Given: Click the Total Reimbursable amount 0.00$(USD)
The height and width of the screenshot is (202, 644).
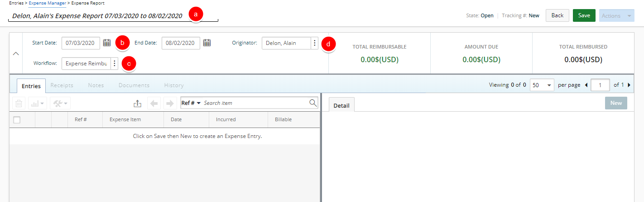Looking at the screenshot, I should [x=380, y=59].
